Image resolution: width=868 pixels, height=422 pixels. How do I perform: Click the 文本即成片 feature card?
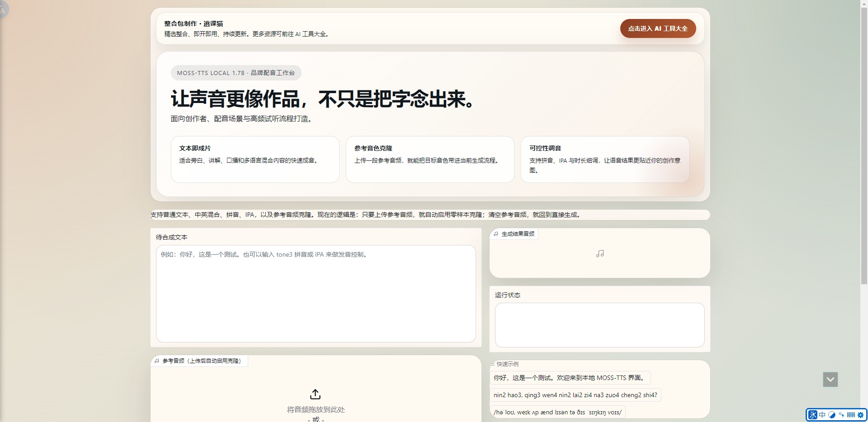point(255,159)
